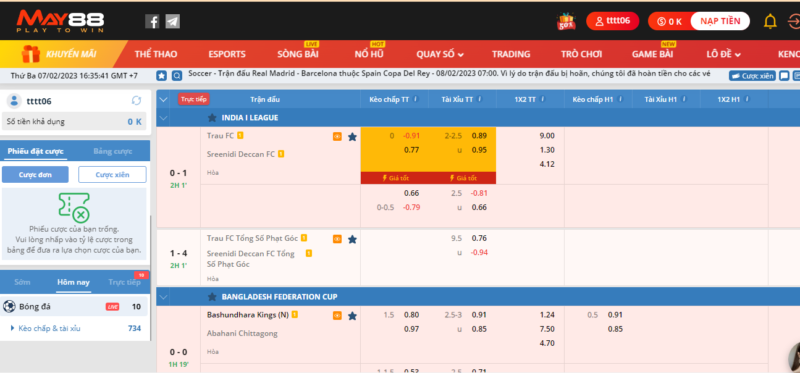Viewport: 800px width, 373px height.
Task: Favorite the Trau FC Tổng Số Phạt Góc star
Action: [x=352, y=239]
